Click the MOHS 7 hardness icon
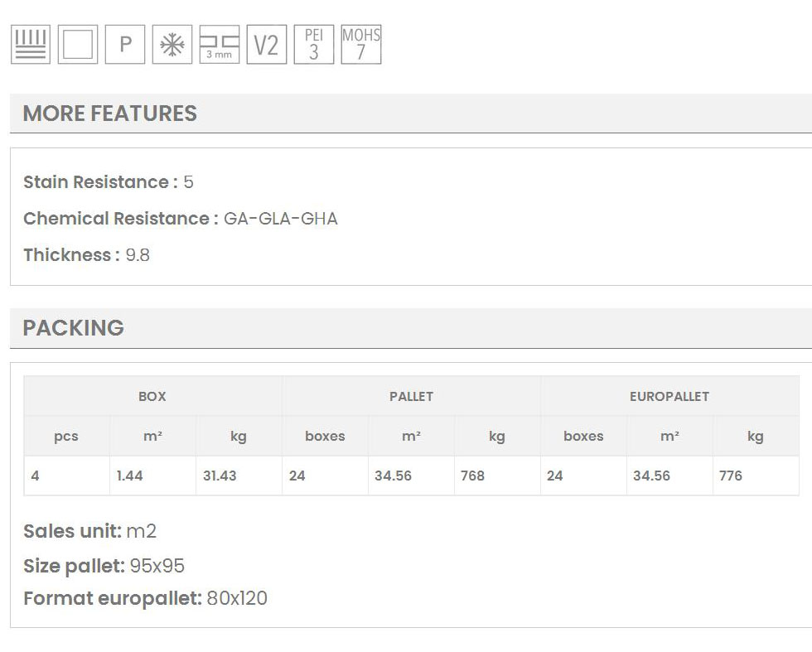Viewport: 812px width, 652px height. coord(361,45)
